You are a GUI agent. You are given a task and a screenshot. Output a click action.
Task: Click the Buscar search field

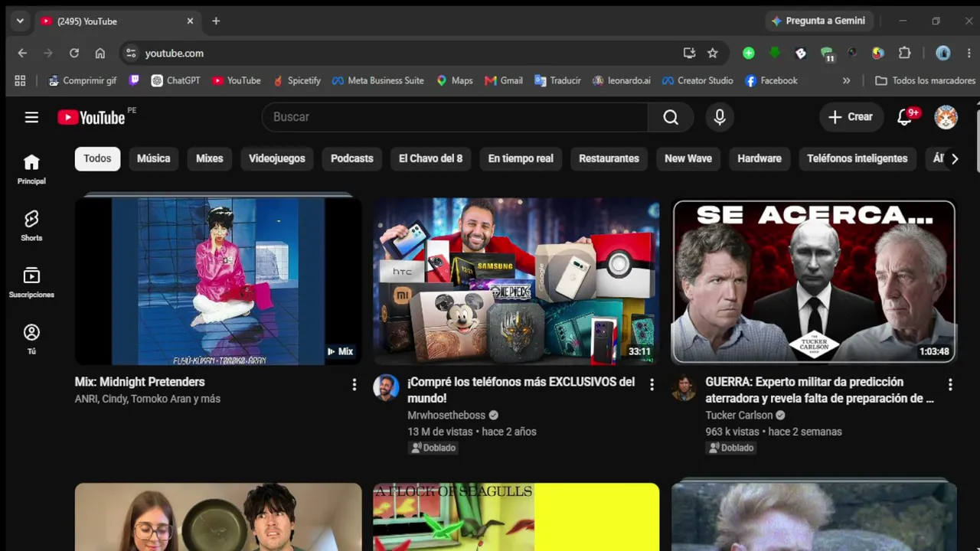click(455, 117)
